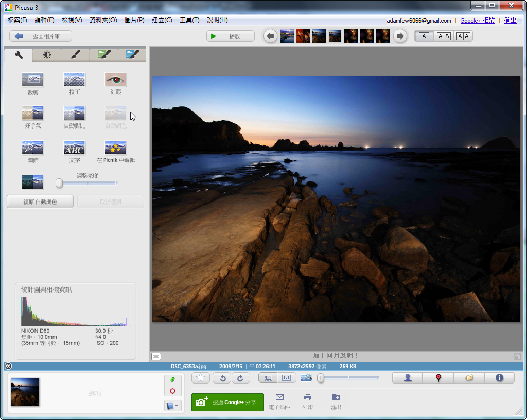
Task: Open the 文字 text tool
Action: [75, 148]
